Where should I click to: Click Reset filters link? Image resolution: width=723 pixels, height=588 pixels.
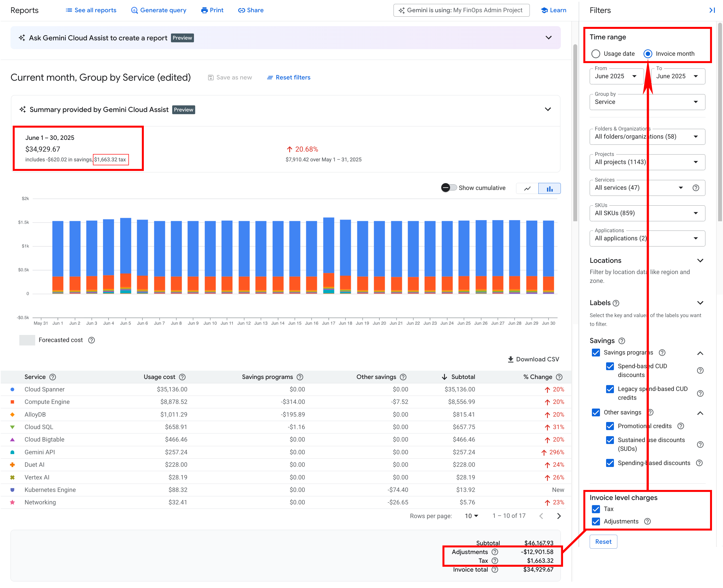pyautogui.click(x=288, y=78)
